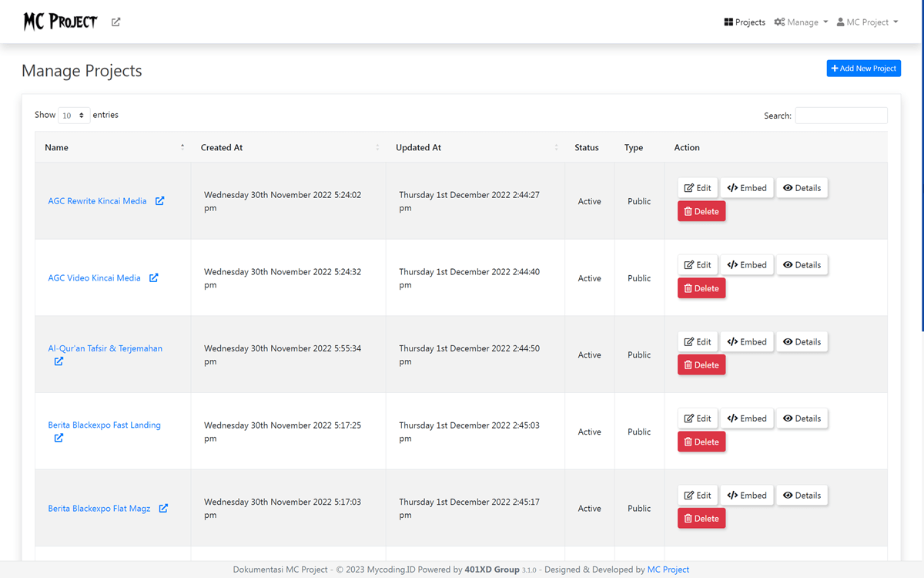The width and height of the screenshot is (924, 578).
Task: Open the MC Project link in the footer
Action: pos(668,569)
